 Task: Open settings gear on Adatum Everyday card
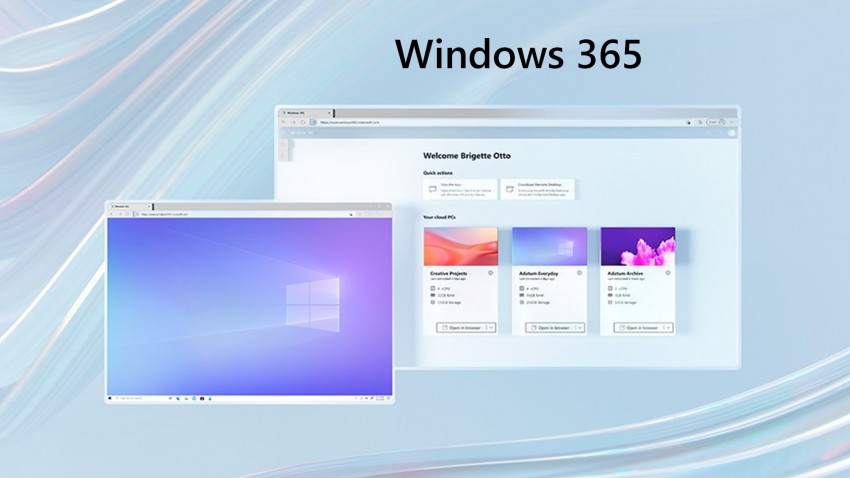click(579, 273)
